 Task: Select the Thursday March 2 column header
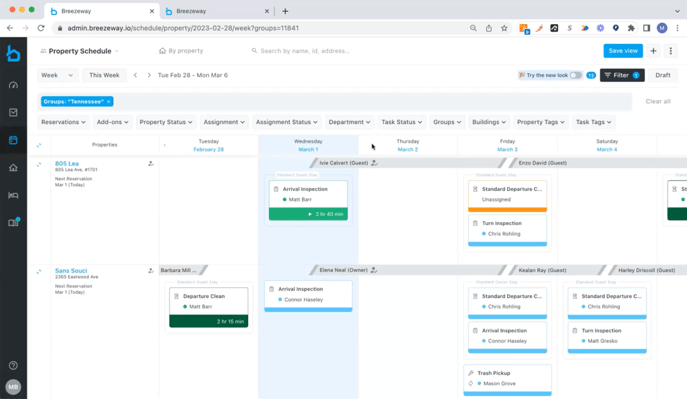coord(407,145)
